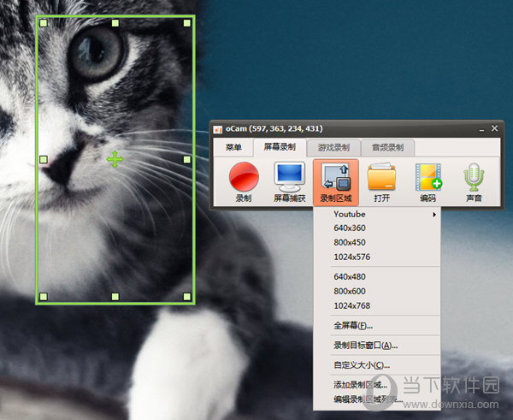The image size is (513, 420).
Task: Click the red 录制 record button
Action: [x=244, y=177]
